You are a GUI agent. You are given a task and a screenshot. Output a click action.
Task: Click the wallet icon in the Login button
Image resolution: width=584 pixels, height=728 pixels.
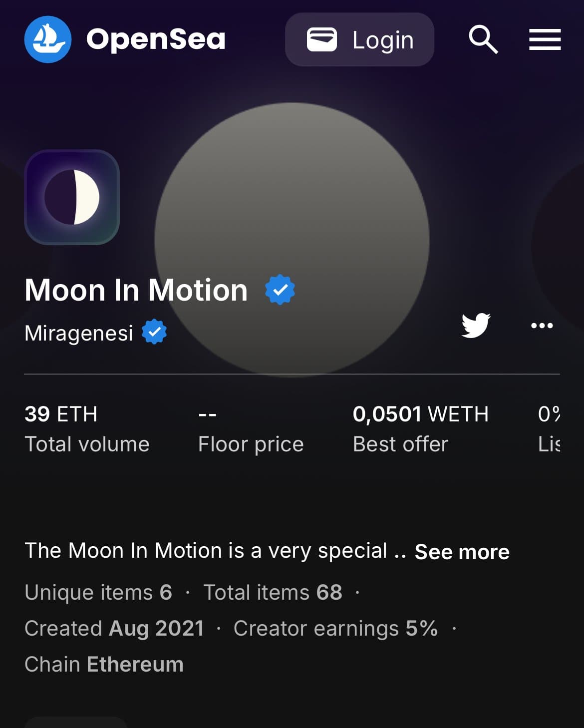(321, 40)
